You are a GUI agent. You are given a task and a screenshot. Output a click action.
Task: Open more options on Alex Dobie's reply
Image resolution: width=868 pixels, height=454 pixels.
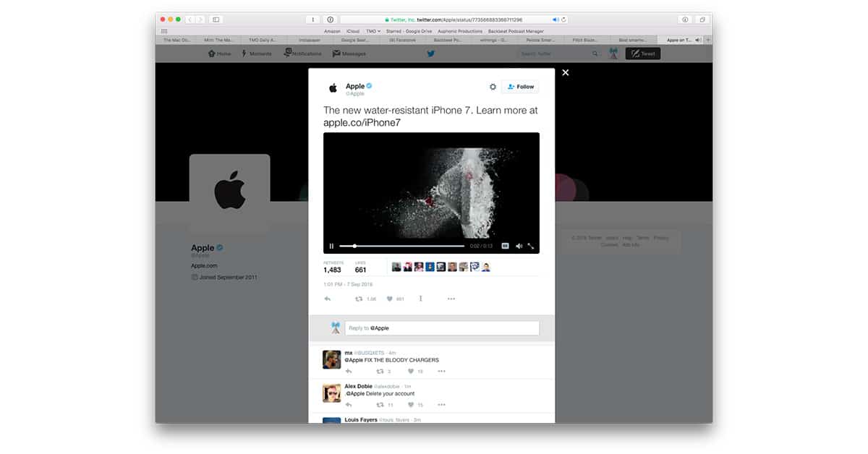[x=441, y=405]
